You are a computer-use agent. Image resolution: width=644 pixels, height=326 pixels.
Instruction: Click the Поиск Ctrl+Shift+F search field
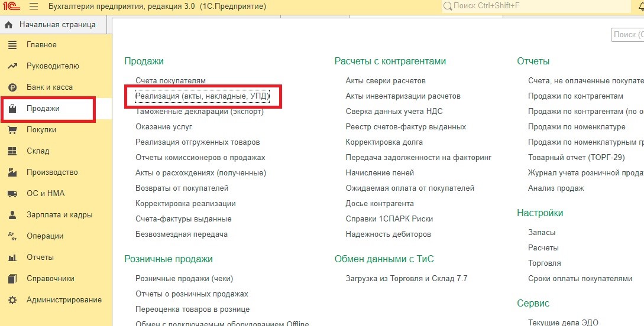536,6
